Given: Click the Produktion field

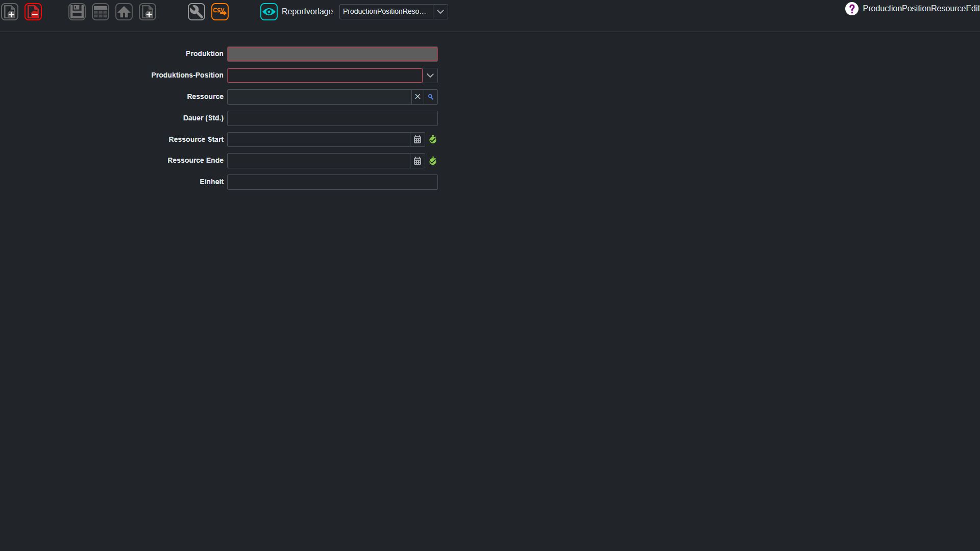Looking at the screenshot, I should [x=332, y=54].
